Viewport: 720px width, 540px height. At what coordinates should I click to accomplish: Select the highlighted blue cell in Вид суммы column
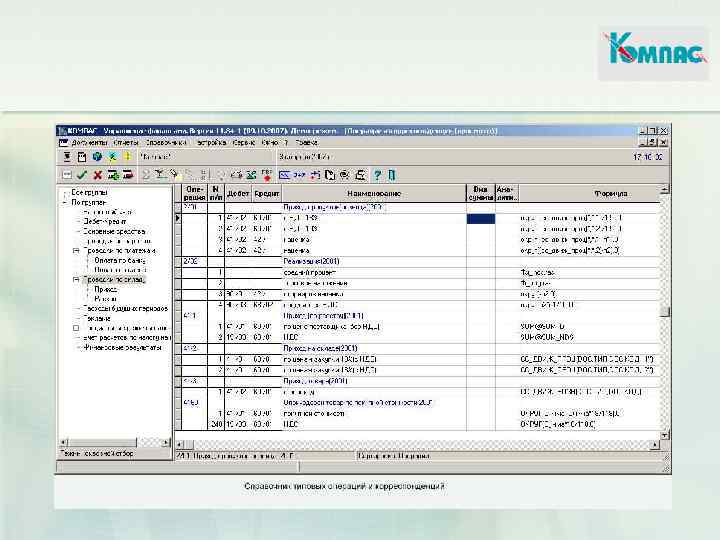pos(481,219)
